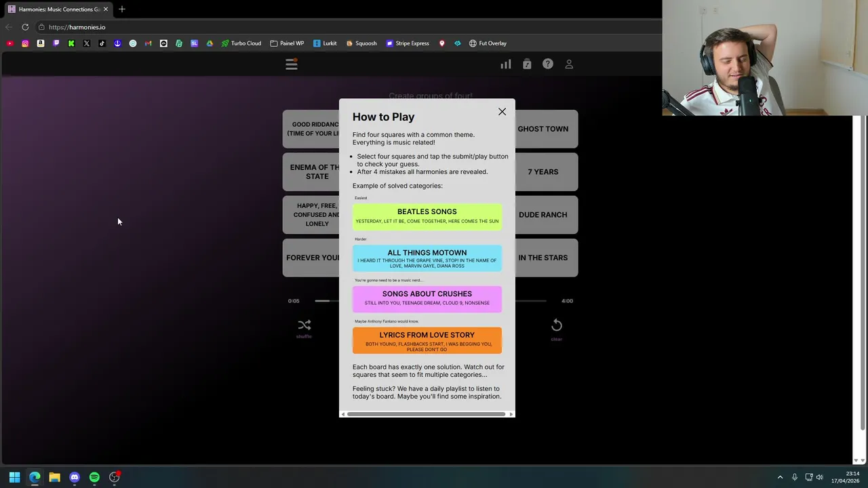The width and height of the screenshot is (868, 488).
Task: Open File Explorer from the taskbar
Action: (x=54, y=477)
